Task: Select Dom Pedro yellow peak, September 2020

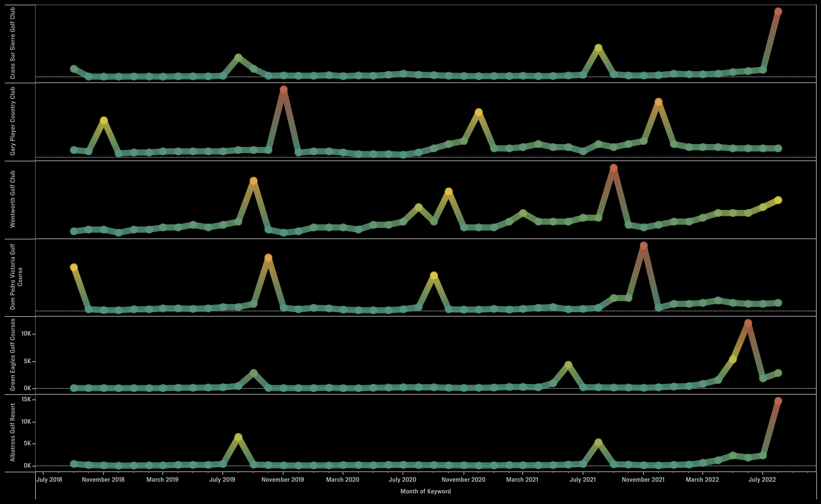Action: pyautogui.click(x=434, y=275)
